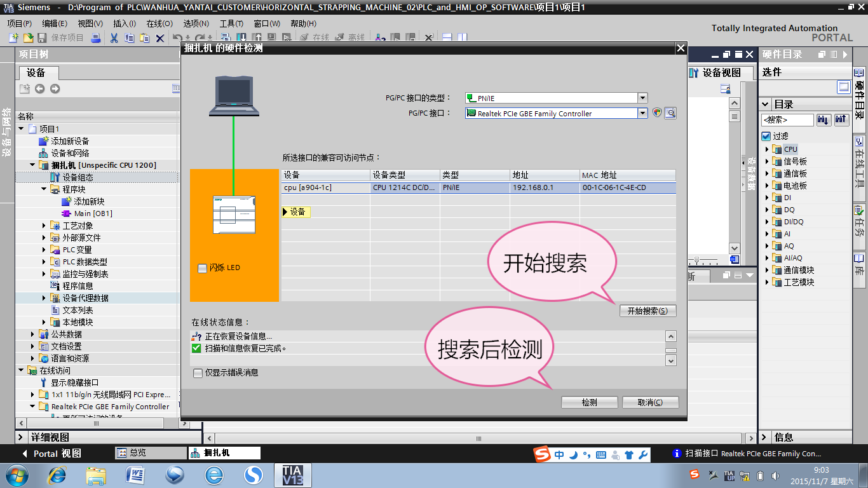Open the PG/PC接口 Realtek dropdown

click(x=642, y=113)
